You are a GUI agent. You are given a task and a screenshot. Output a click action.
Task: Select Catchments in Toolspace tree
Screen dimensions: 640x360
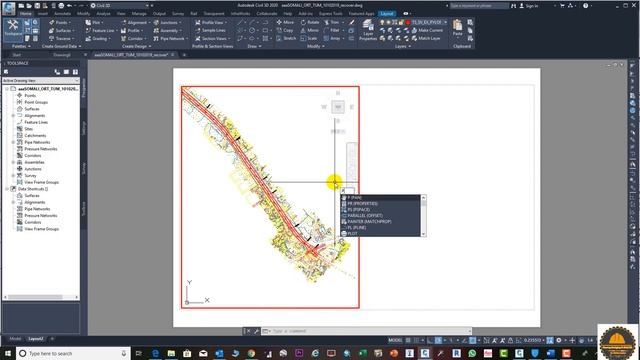coord(35,136)
